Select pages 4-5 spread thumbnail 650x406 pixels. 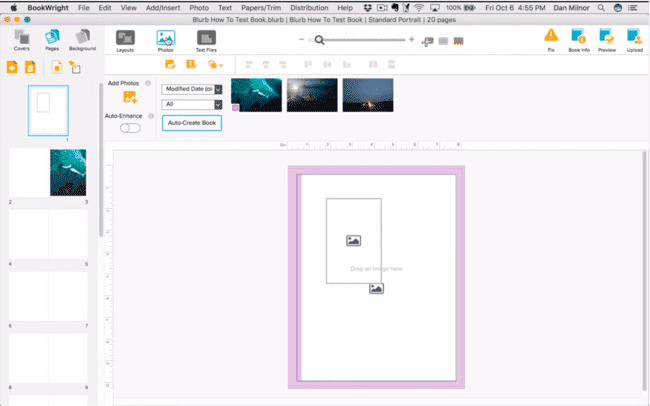(48, 234)
